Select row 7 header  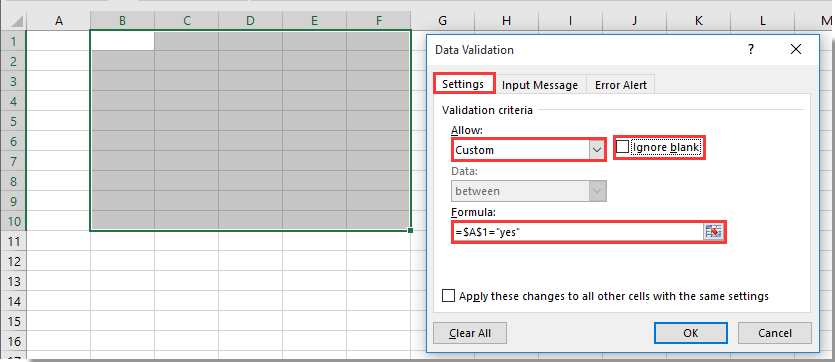tap(13, 161)
